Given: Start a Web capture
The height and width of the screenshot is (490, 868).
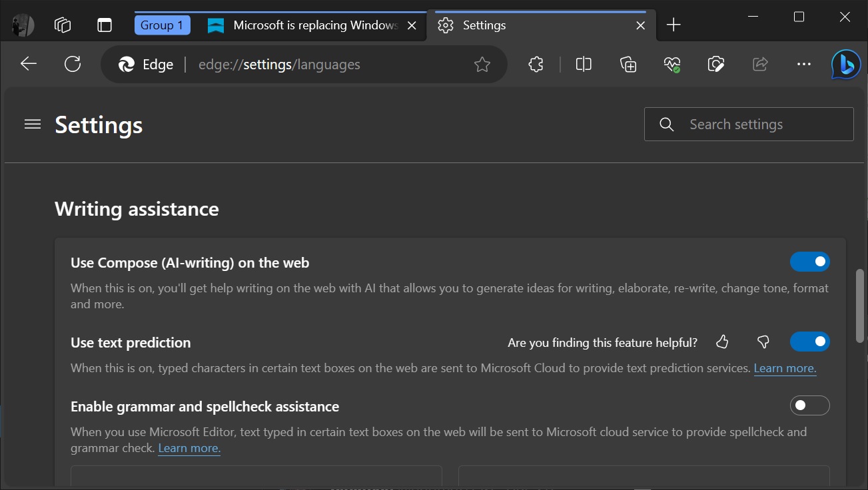Looking at the screenshot, I should click(715, 64).
